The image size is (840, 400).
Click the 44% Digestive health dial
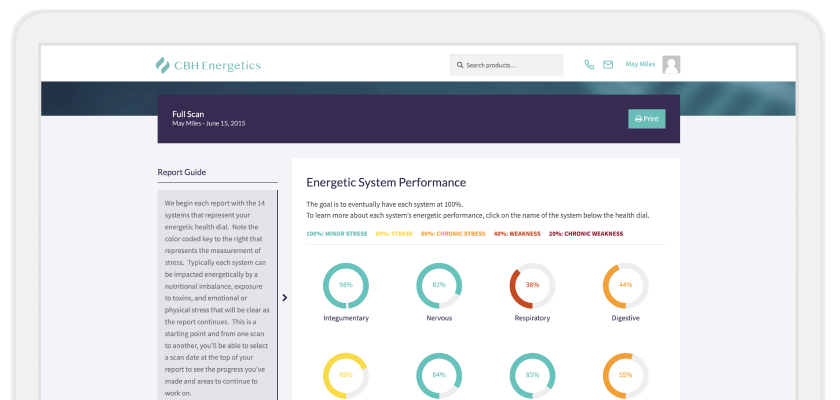click(625, 285)
